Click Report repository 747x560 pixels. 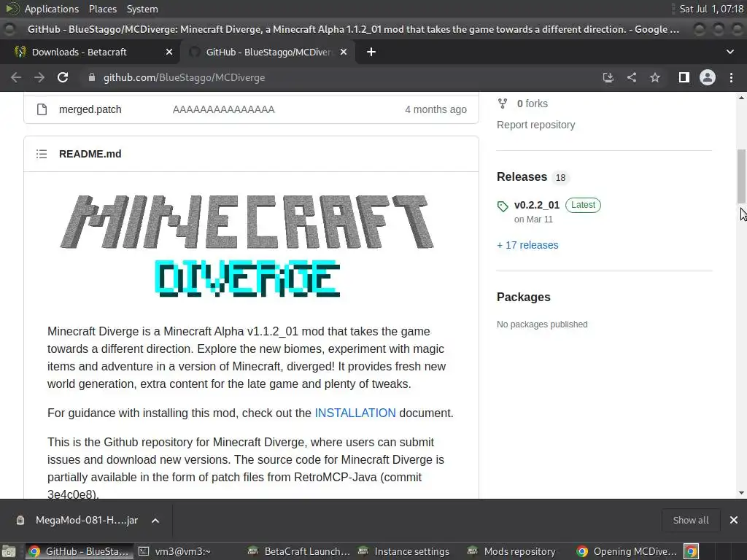[536, 125]
